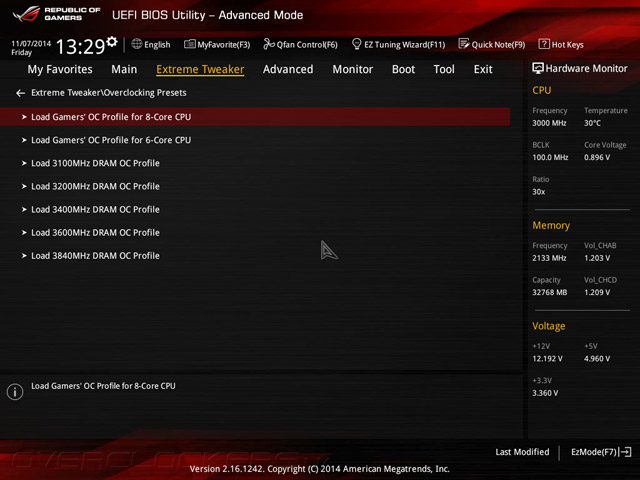The image size is (640, 480).
Task: Select the Extreme Tweaker tab
Action: tap(200, 69)
